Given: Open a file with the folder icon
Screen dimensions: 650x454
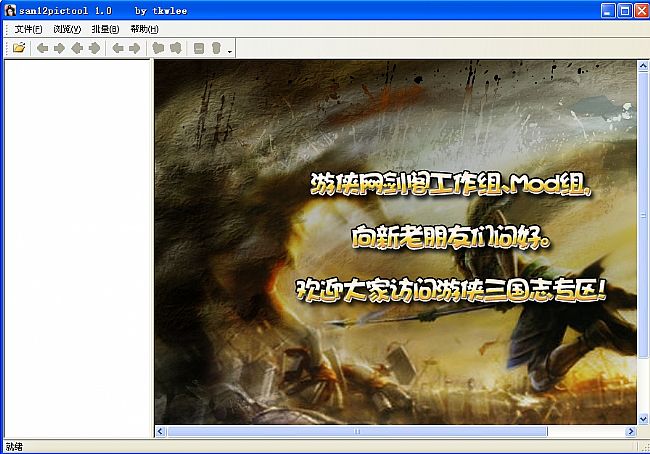Looking at the screenshot, I should click(19, 48).
